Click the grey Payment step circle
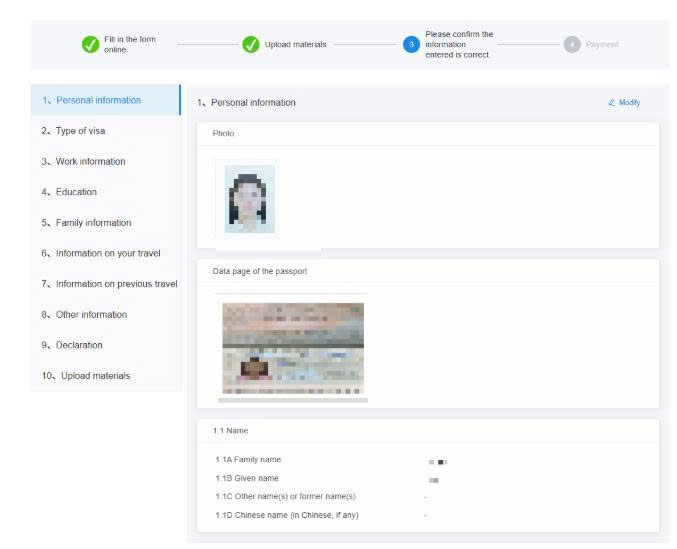 (572, 44)
